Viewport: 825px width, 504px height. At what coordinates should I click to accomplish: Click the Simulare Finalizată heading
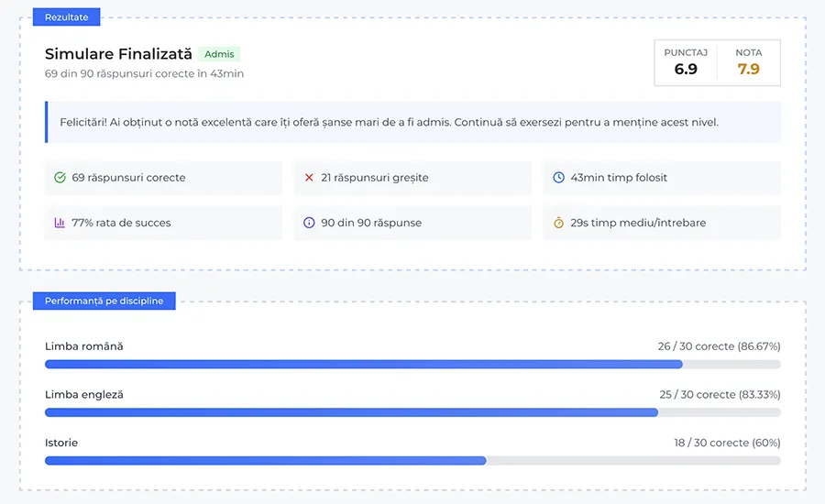[x=118, y=54]
